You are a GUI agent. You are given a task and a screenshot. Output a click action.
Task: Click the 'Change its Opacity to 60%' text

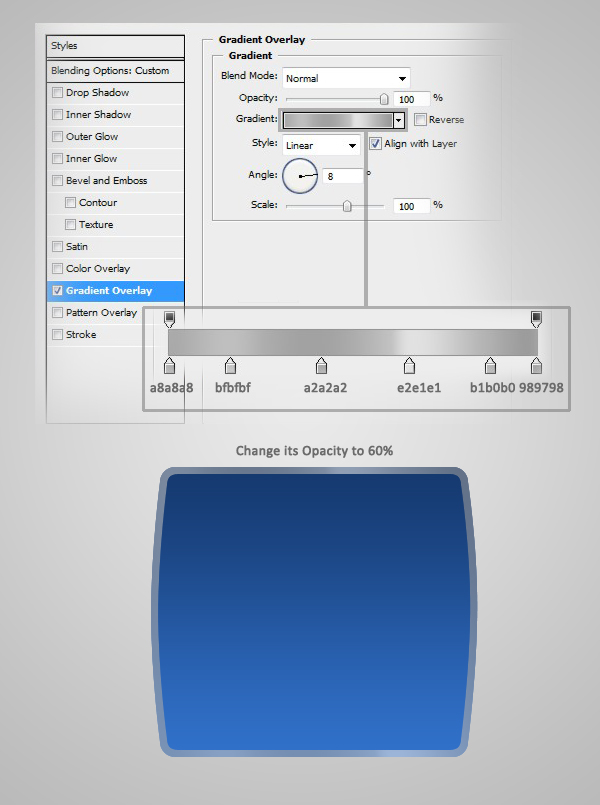[x=315, y=451]
